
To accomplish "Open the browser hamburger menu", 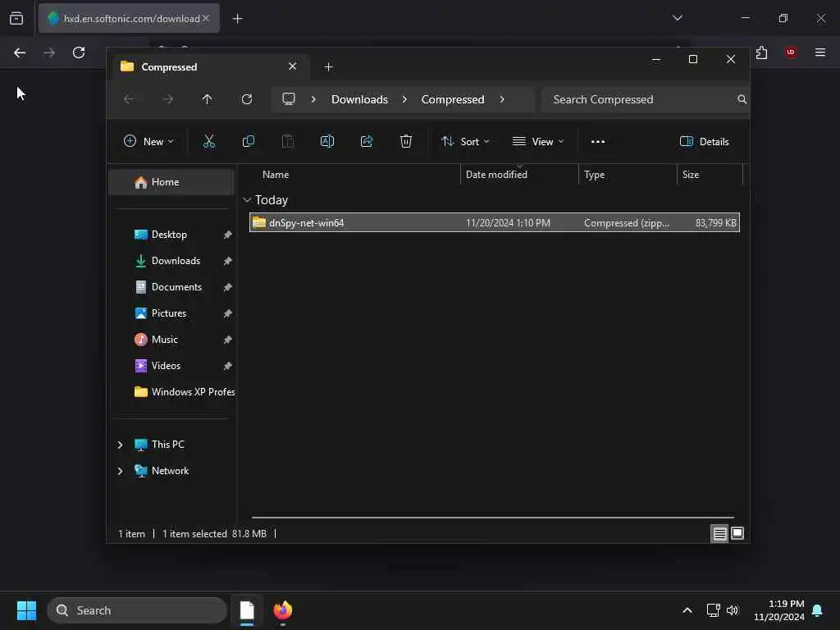I will (820, 52).
